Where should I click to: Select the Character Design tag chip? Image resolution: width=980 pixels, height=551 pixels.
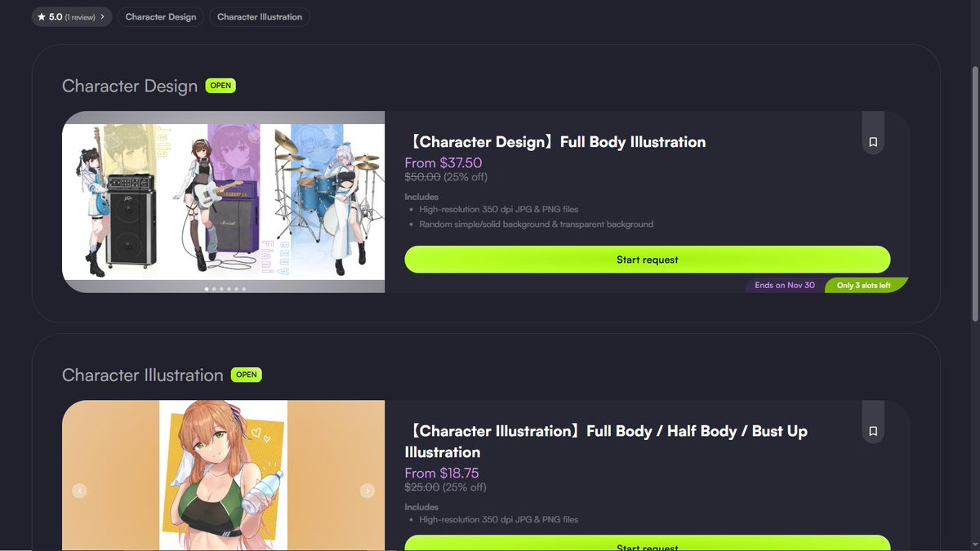coord(161,16)
